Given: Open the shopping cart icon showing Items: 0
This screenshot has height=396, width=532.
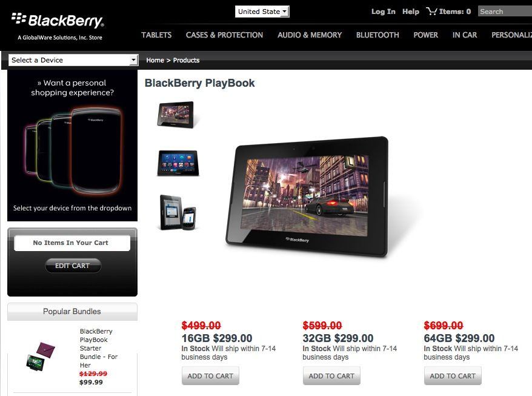Looking at the screenshot, I should tap(431, 12).
